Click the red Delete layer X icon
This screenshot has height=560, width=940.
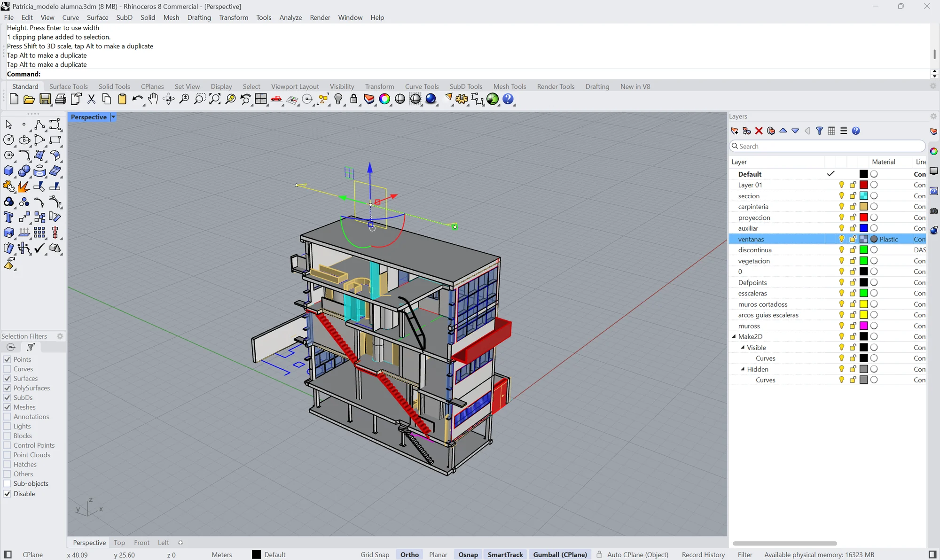coord(759,131)
